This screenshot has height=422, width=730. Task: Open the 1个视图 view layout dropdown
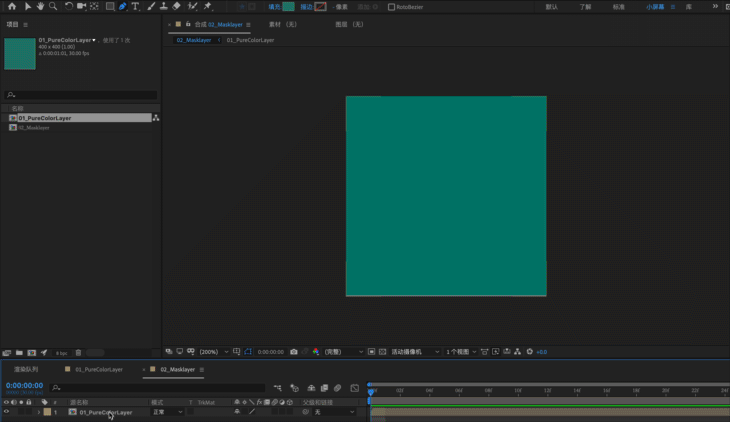[461, 352]
